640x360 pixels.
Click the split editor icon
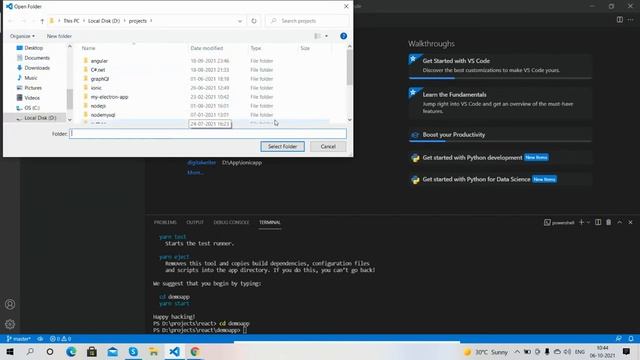click(x=620, y=20)
